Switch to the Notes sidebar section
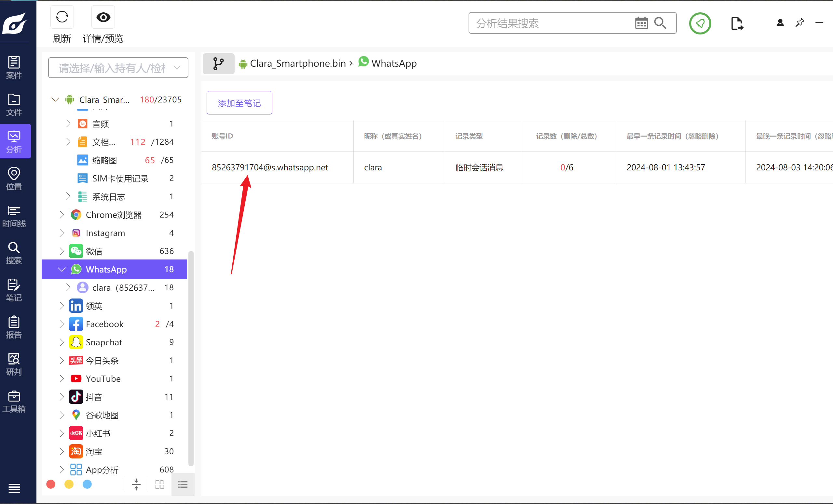 click(14, 290)
